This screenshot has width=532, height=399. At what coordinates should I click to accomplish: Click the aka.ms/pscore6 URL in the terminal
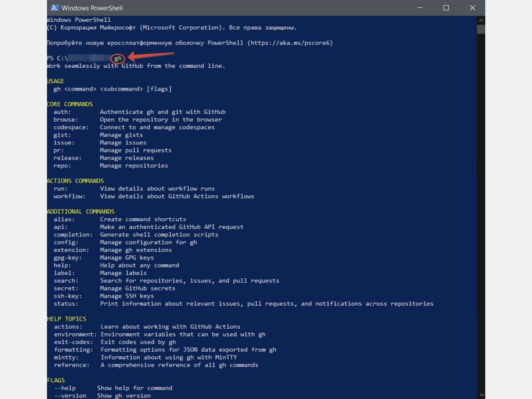click(290, 43)
